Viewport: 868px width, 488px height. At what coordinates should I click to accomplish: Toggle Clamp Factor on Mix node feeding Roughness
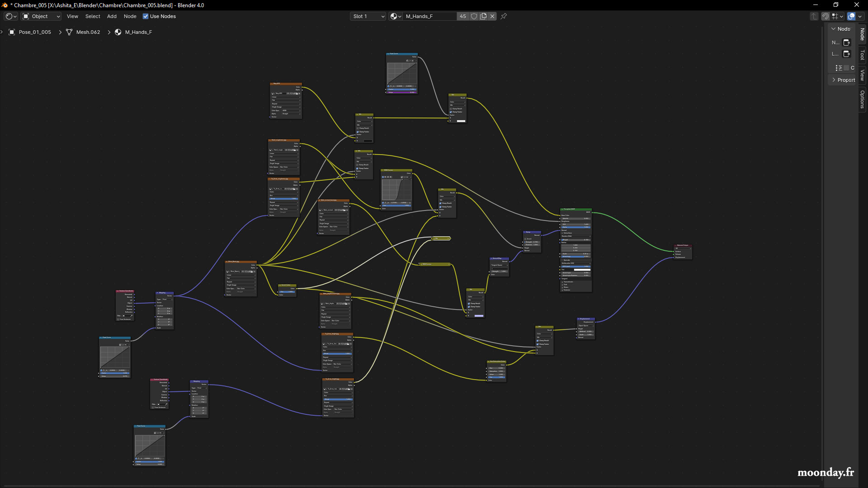[x=357, y=168]
